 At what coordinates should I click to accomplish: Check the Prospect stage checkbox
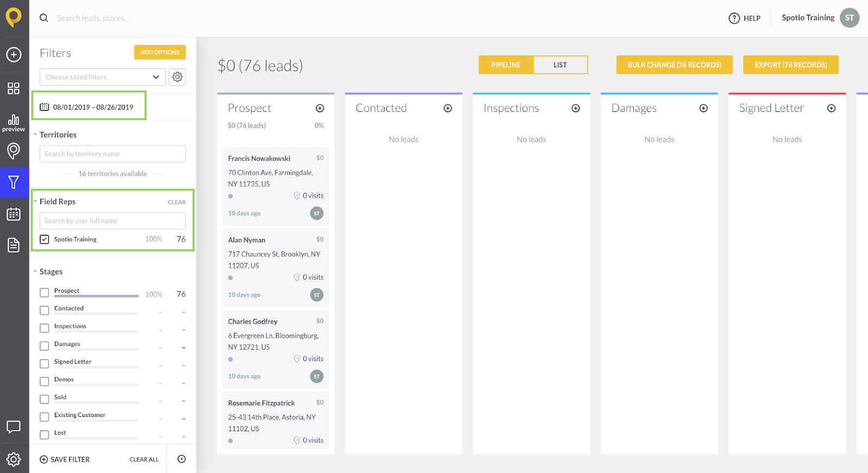click(x=44, y=293)
